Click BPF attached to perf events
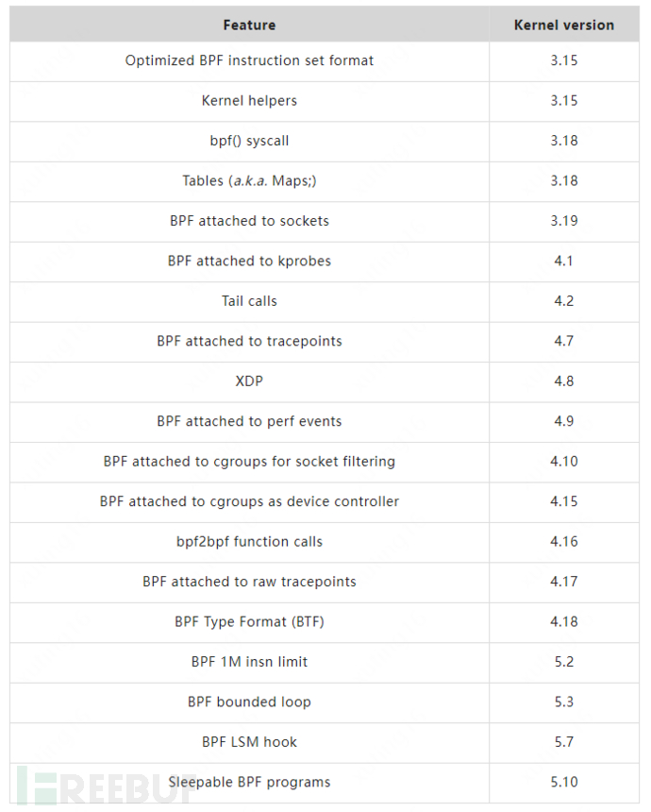 249,421
